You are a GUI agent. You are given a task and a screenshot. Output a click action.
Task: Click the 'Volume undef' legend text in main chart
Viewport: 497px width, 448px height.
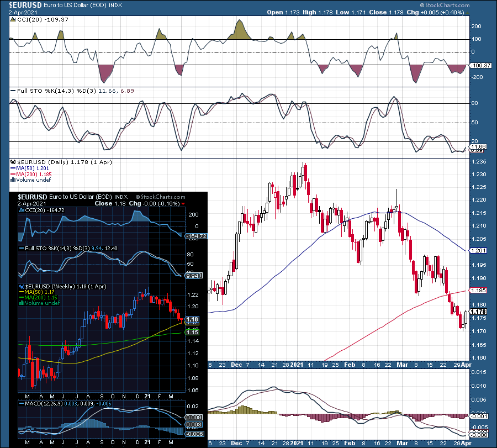click(x=33, y=180)
